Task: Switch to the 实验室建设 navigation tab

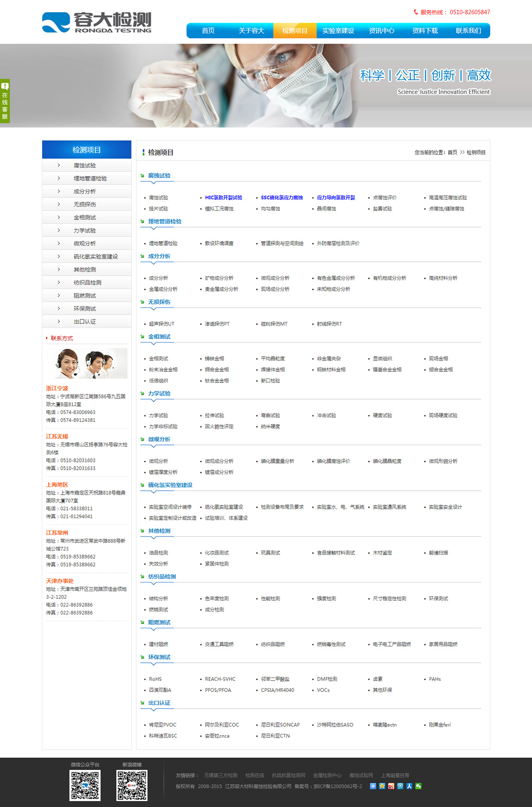Action: [x=338, y=31]
